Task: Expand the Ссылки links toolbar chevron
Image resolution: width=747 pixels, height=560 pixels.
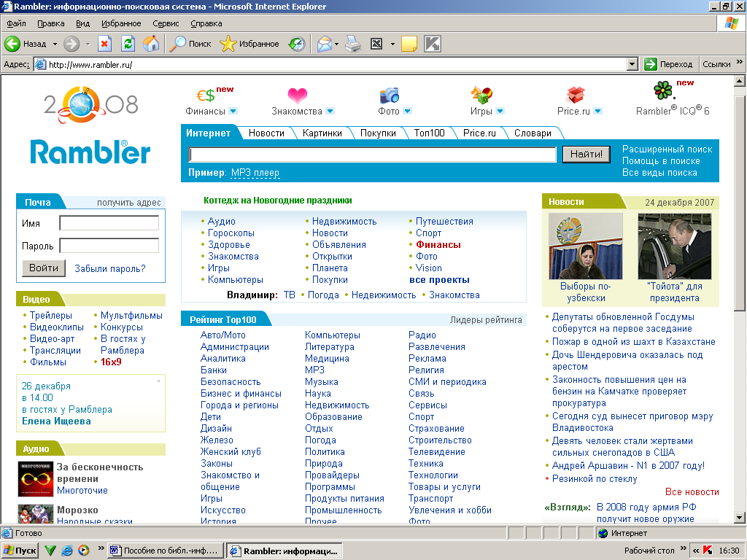Action: (740, 62)
